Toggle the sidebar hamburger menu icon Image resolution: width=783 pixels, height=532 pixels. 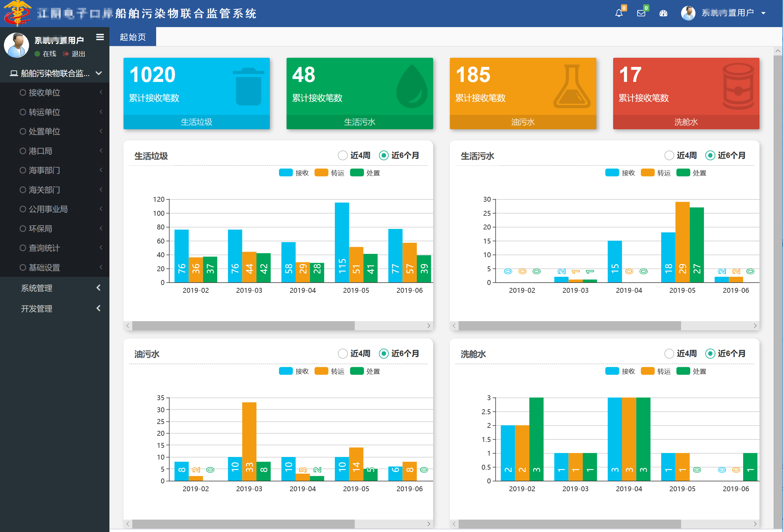(100, 37)
